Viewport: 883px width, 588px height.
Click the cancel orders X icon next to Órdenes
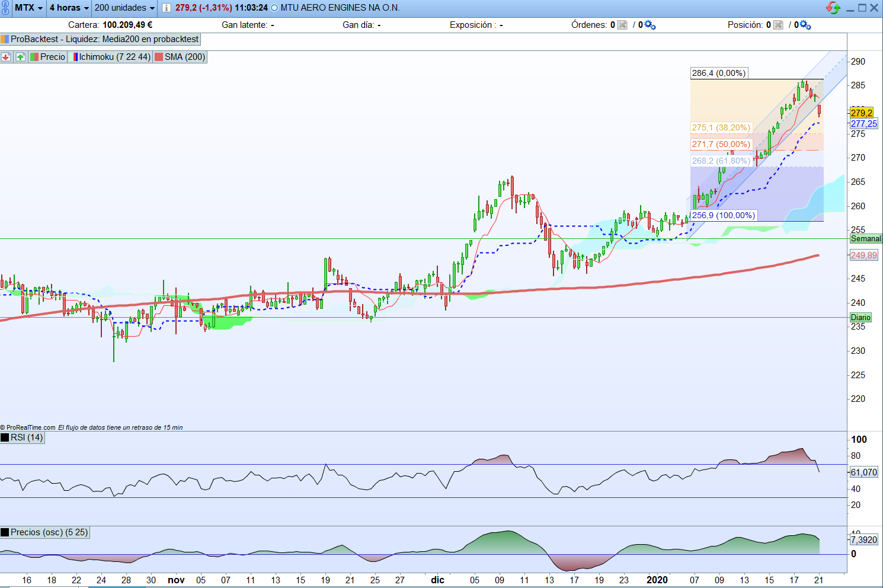(622, 25)
